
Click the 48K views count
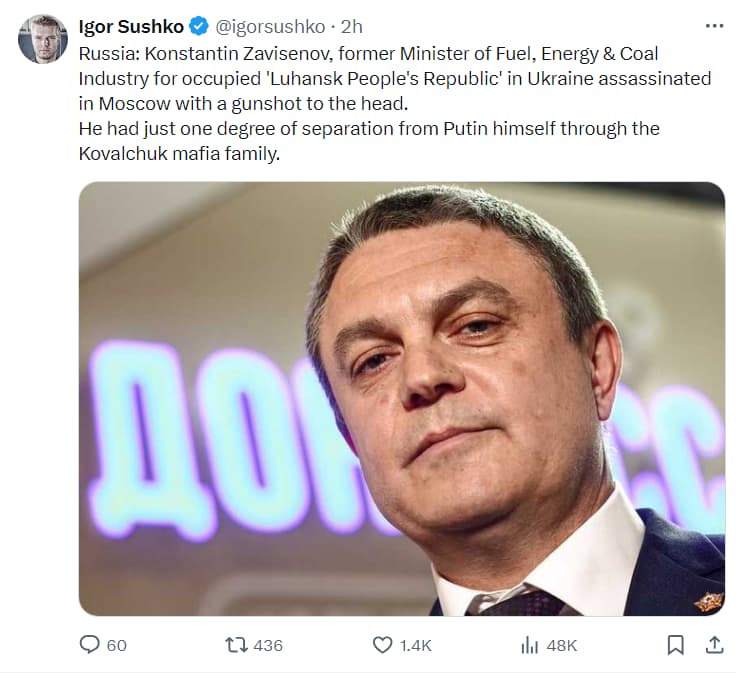tap(561, 645)
